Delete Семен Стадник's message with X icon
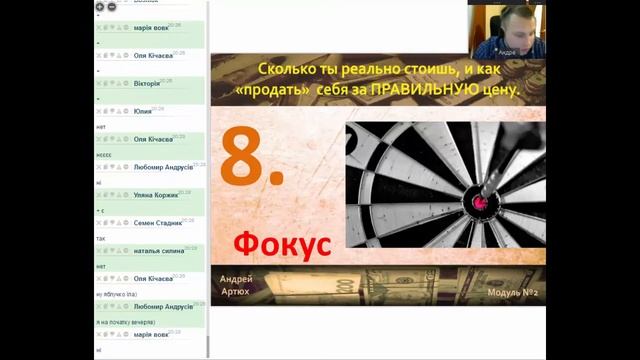This screenshot has height=360, width=640. click(99, 223)
